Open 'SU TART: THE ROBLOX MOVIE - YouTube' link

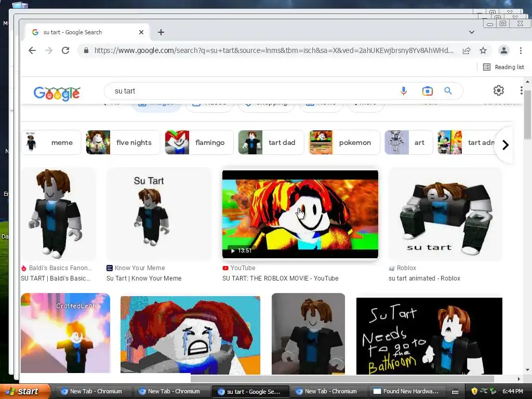pyautogui.click(x=280, y=278)
